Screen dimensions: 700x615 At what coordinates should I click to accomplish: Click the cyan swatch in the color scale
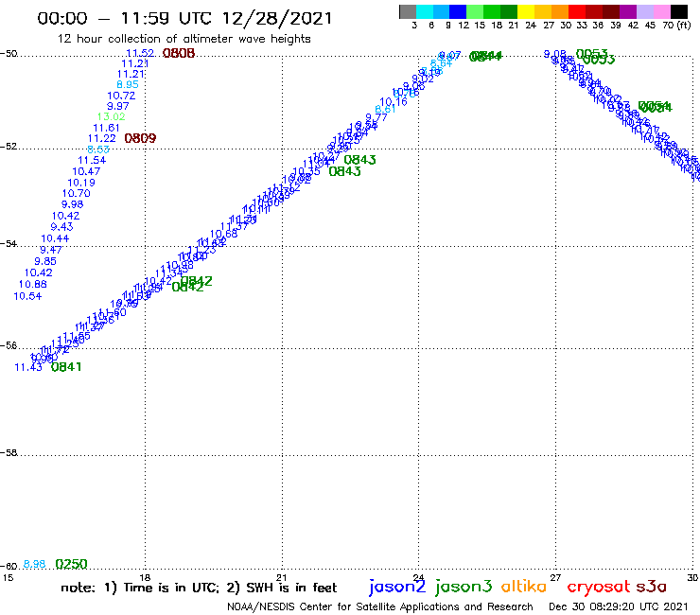pos(425,11)
